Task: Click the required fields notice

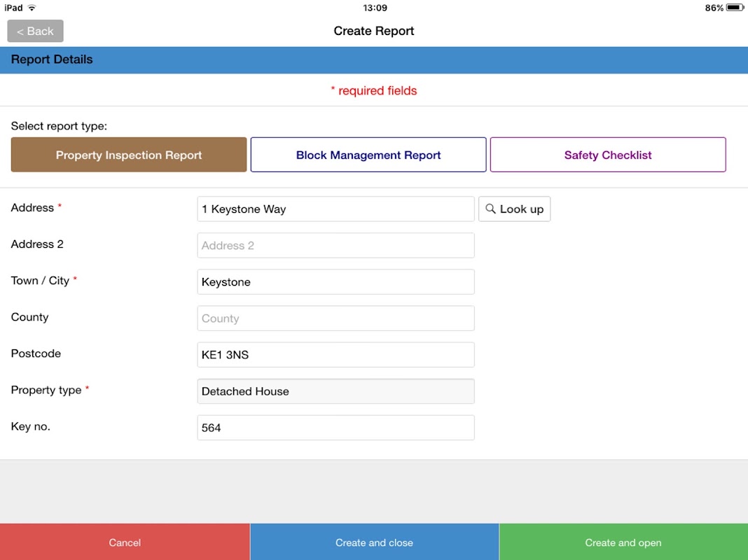Action: click(374, 90)
